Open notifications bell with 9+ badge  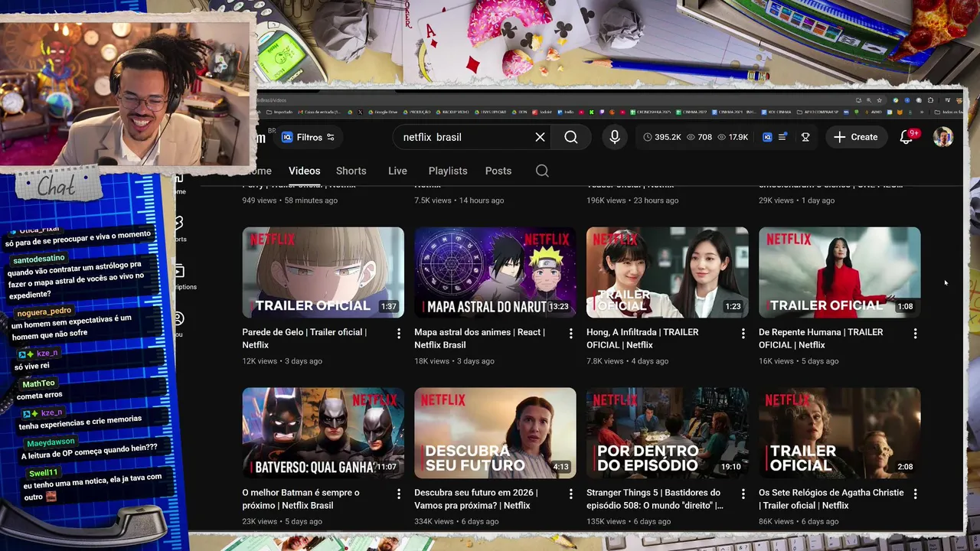pyautogui.click(x=906, y=137)
